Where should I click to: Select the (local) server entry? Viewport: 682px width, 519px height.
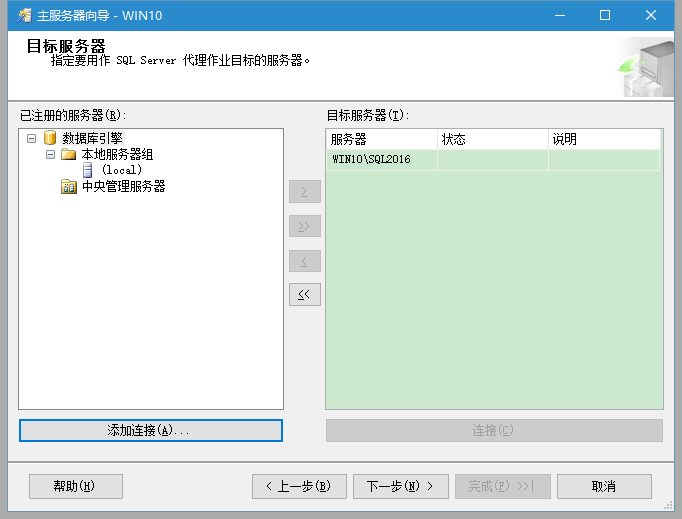[122, 170]
